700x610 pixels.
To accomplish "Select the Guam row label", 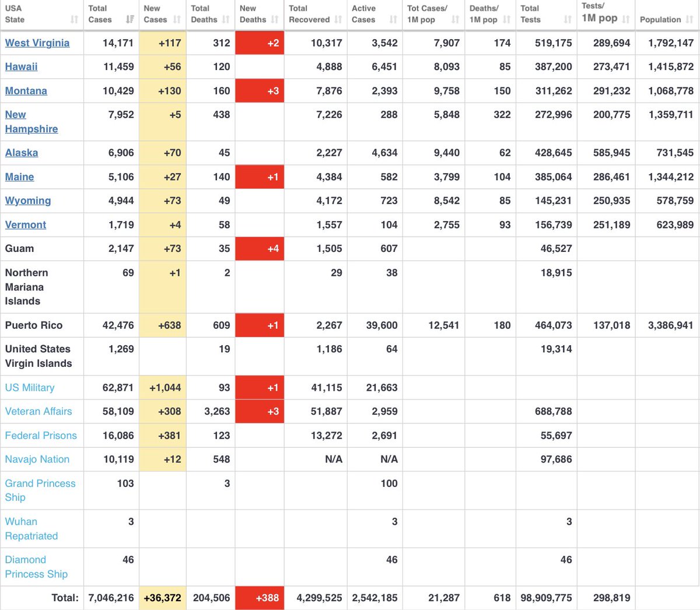I will (x=19, y=248).
